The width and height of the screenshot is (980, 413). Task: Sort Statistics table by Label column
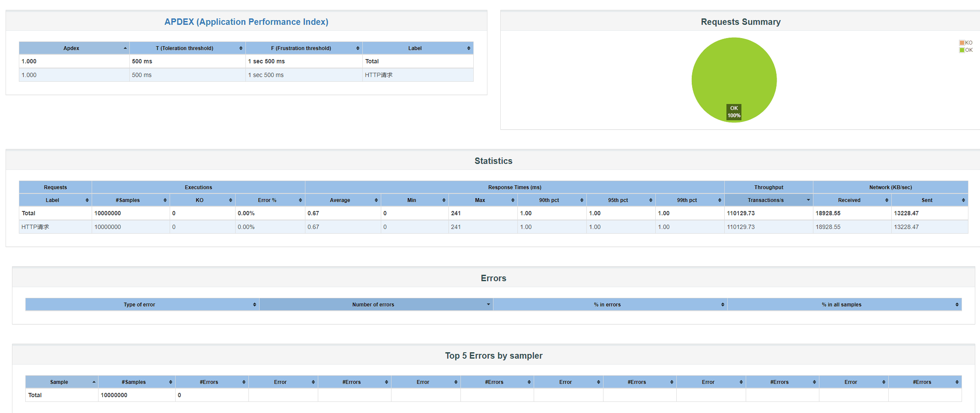[x=55, y=200]
